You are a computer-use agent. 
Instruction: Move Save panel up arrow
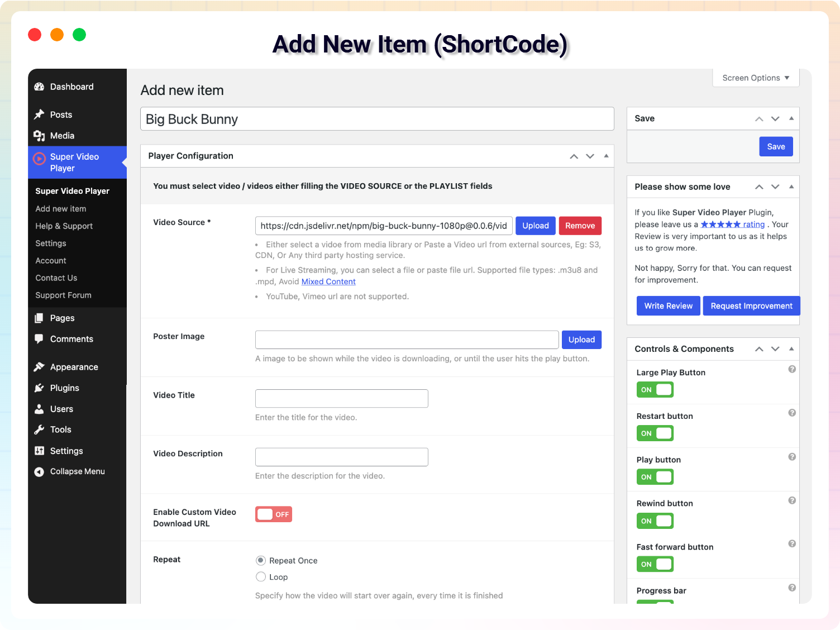(759, 119)
